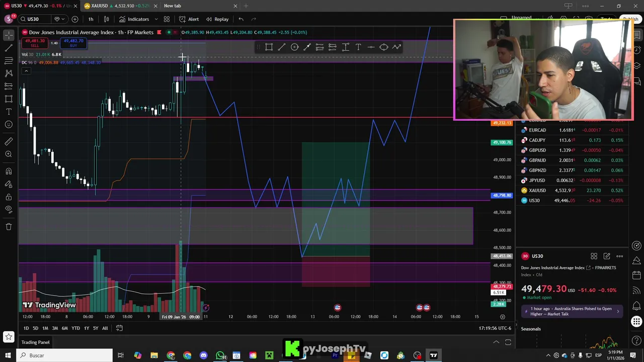Undo the last chart action
Viewport: 644px width, 362px height.
tap(241, 19)
